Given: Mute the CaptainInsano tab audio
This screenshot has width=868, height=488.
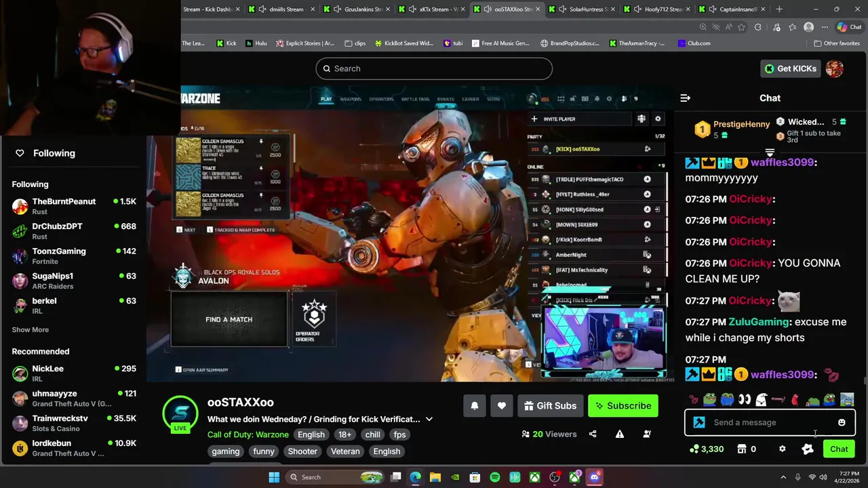Looking at the screenshot, I should tap(713, 9).
